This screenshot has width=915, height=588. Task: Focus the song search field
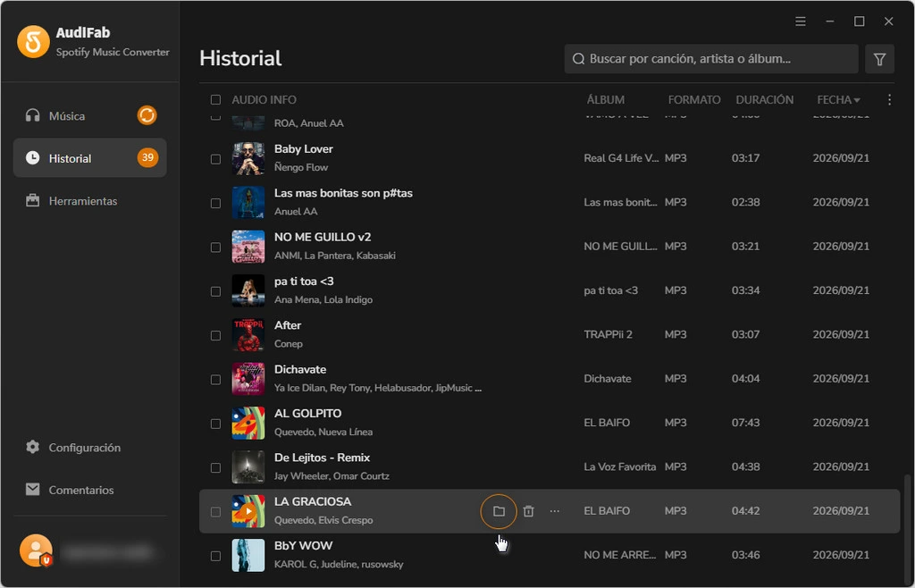point(710,59)
